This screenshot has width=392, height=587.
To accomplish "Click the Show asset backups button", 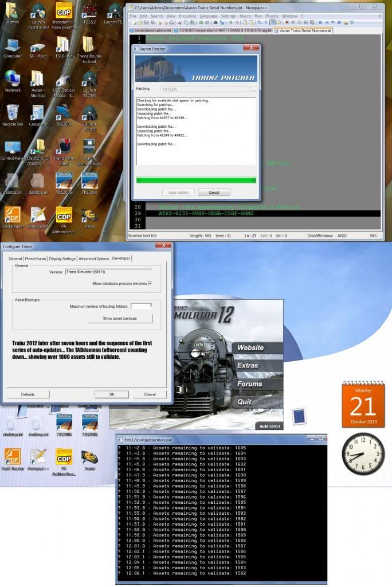I will (120, 318).
